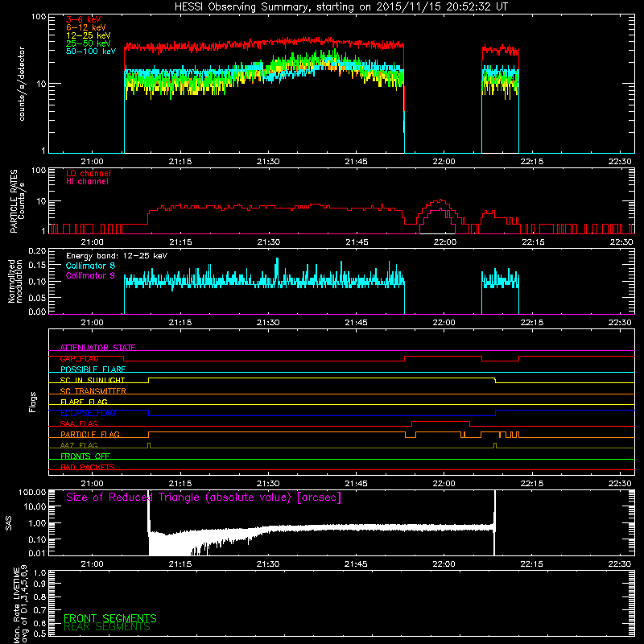This screenshot has height=644, width=644.
Task: Click the 0.15 value on the modulation axis
Action: pos(37,266)
